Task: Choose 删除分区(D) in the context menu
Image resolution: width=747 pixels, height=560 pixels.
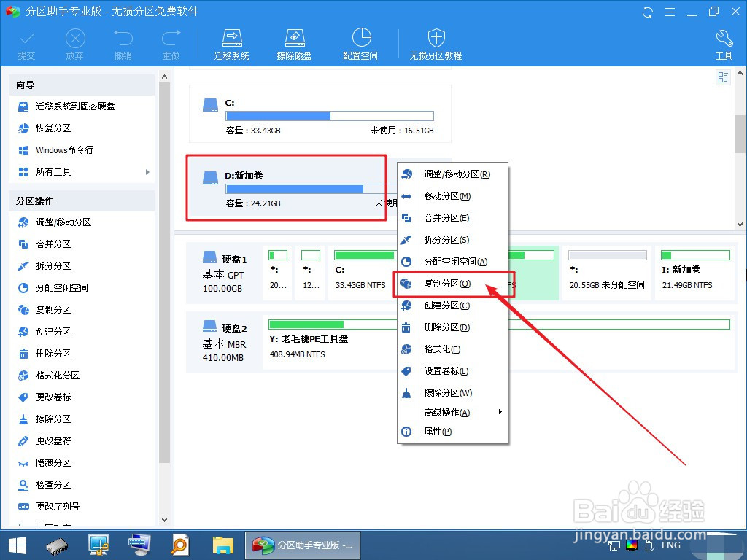Action: (x=452, y=327)
